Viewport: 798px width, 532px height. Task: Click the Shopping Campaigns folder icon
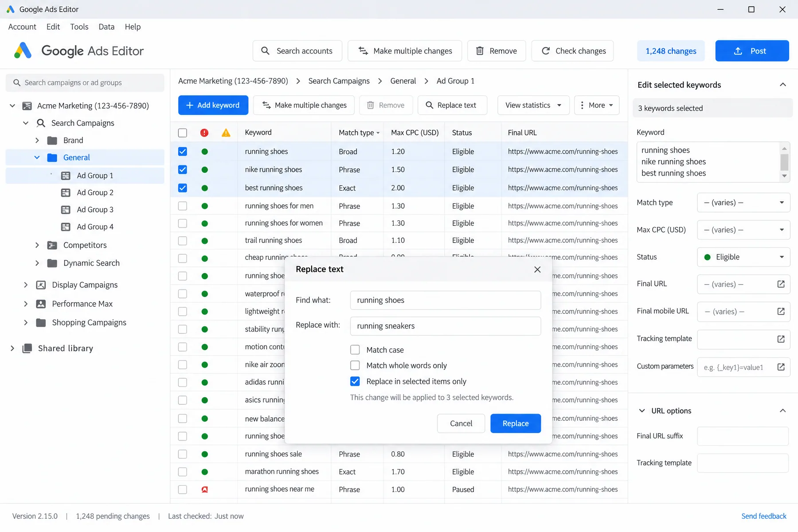41,323
